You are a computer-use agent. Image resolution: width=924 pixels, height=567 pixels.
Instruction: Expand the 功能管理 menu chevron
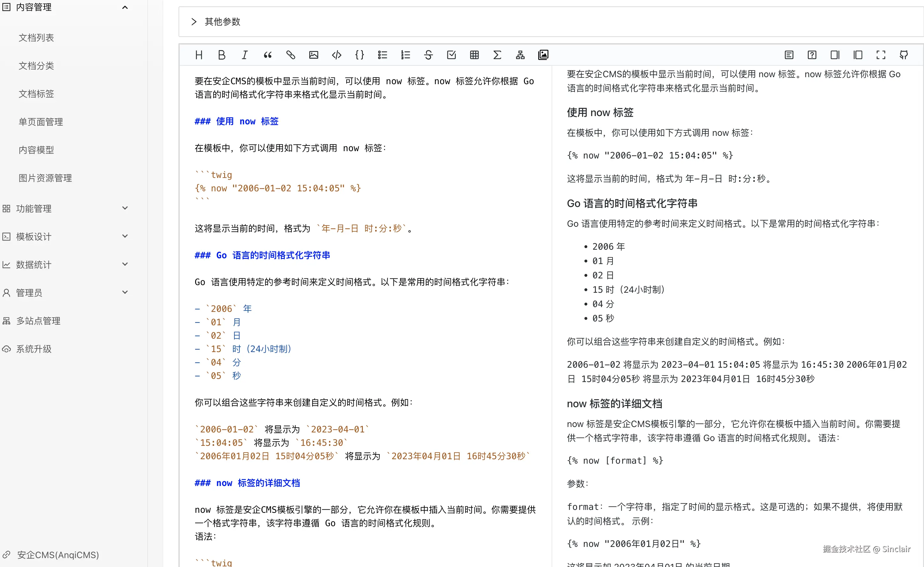[125, 208]
